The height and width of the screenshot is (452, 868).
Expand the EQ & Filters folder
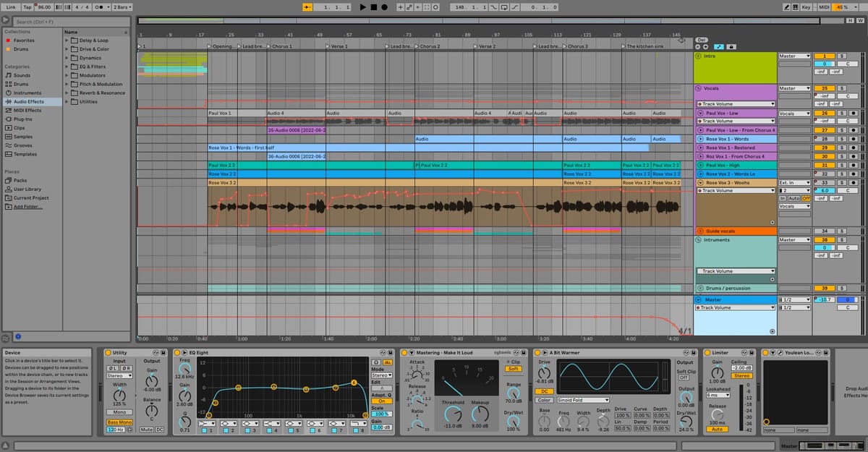(x=67, y=67)
